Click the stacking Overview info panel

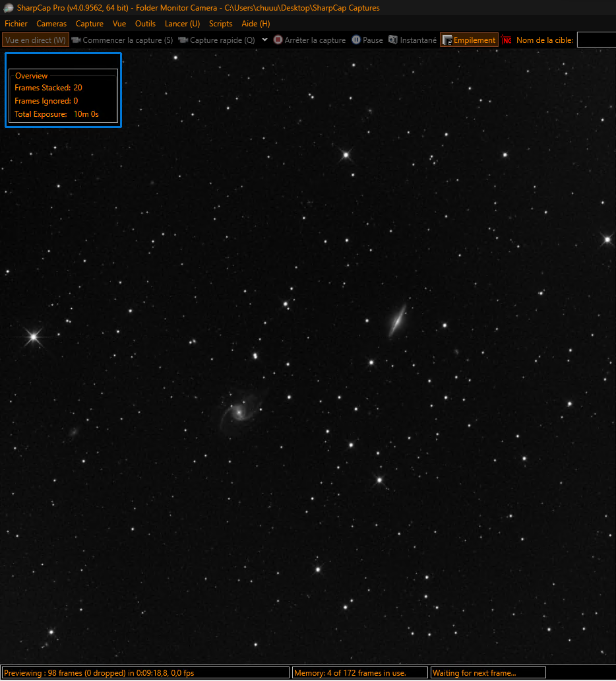[x=64, y=95]
